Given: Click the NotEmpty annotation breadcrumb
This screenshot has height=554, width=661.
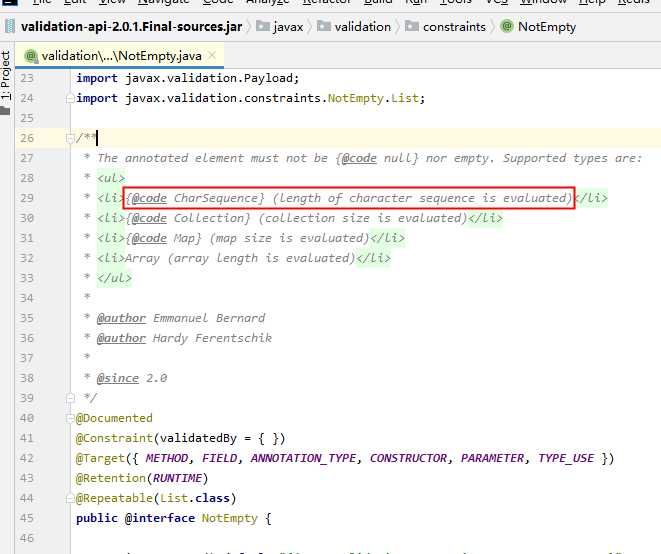Looking at the screenshot, I should [538, 27].
